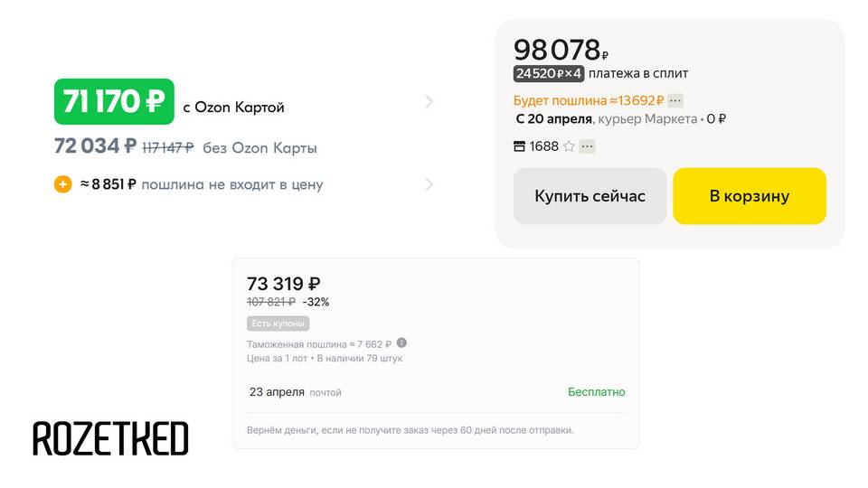Viewport: 868px width, 488px height.
Task: Open the ellipsis next to 'Будет пошлина ≈13692₽'
Action: tap(675, 100)
